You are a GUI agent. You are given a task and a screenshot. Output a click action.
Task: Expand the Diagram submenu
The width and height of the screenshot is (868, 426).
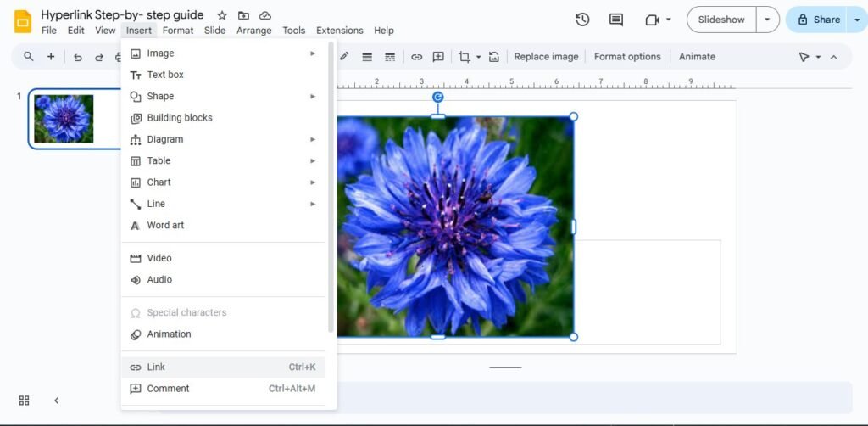click(223, 140)
